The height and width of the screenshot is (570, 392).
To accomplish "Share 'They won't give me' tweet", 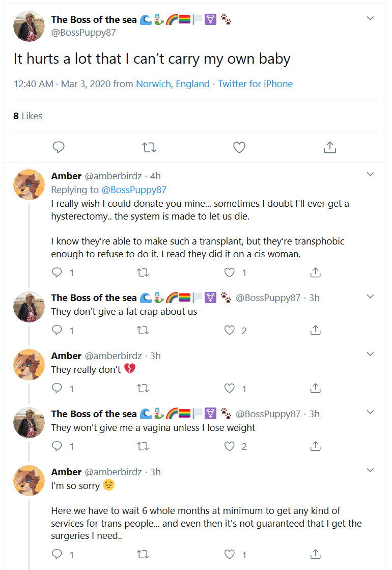I will (315, 446).
